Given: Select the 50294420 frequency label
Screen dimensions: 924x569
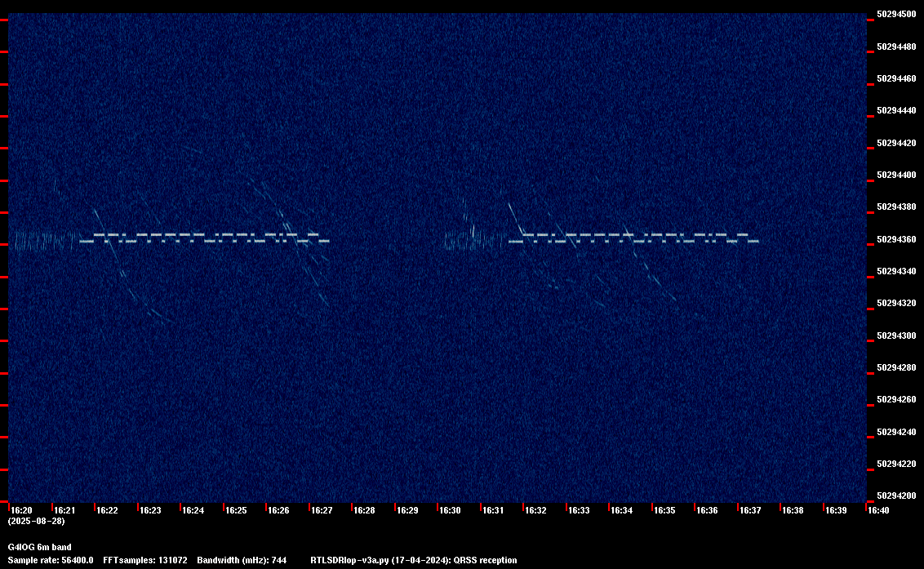Looking at the screenshot, I should pos(896,143).
